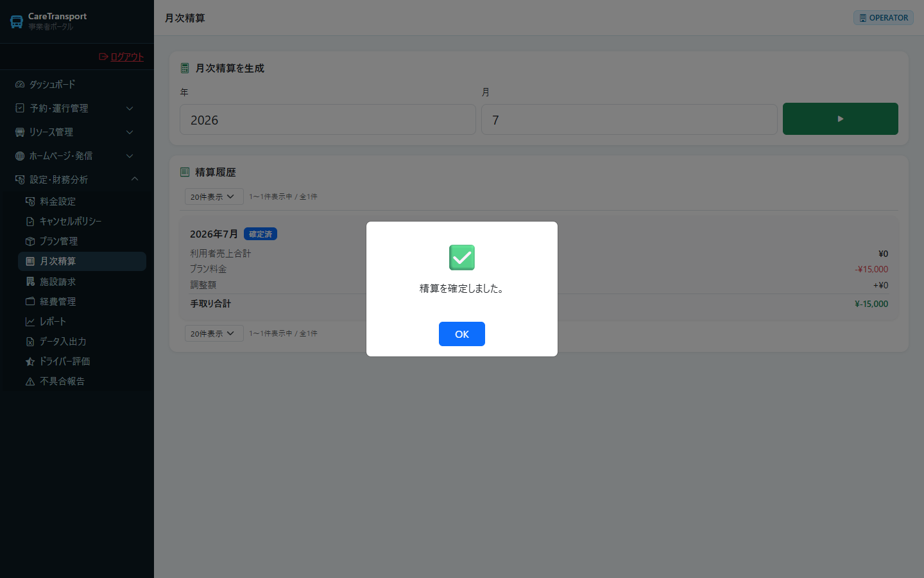Click the 施設請求 building icon

(30, 281)
